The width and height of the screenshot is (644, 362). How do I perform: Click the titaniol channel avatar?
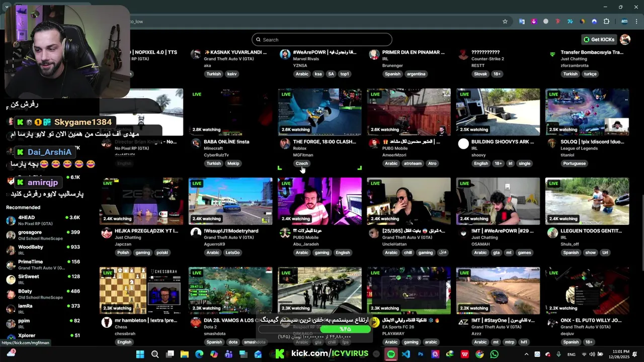coord(552,144)
